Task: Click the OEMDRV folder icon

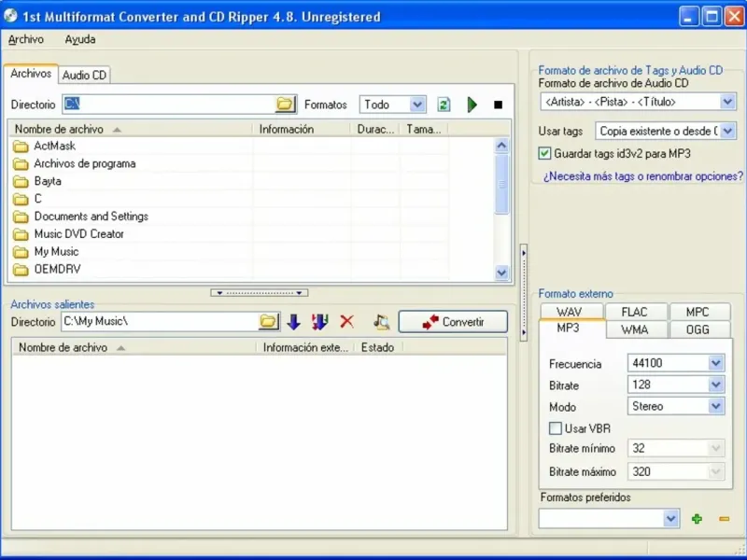Action: tap(21, 270)
